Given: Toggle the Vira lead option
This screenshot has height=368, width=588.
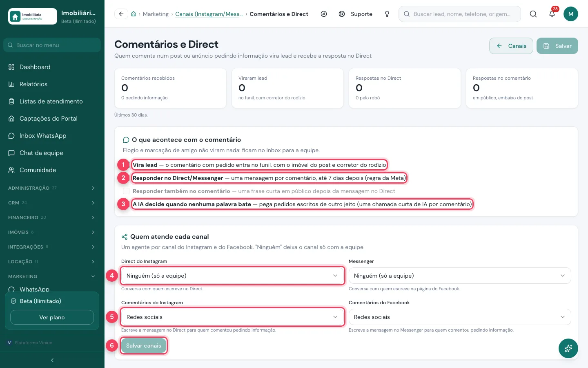Looking at the screenshot, I should click(x=259, y=165).
